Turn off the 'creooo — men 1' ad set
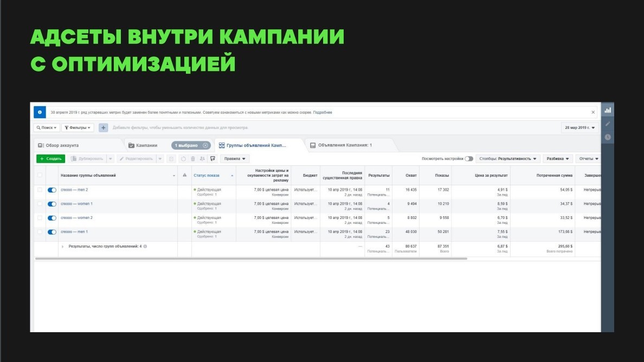644x362 pixels. [51, 232]
